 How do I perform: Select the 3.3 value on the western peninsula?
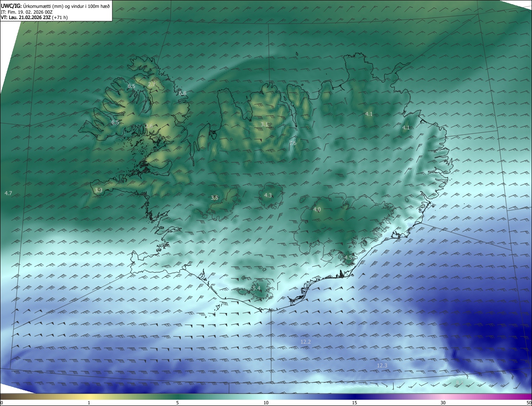98,190
